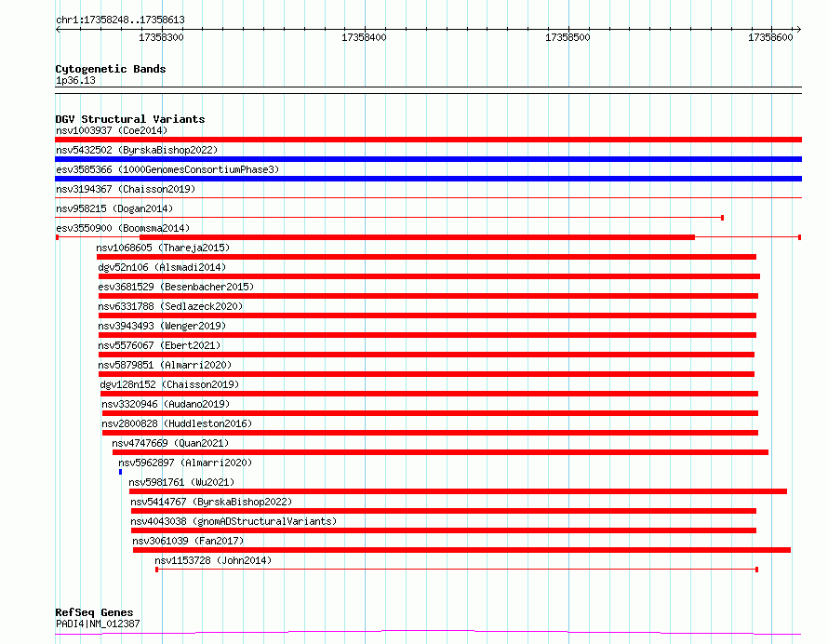The width and height of the screenshot is (828, 644).
Task: Click the right arrow of the ruler
Action: coord(798,30)
